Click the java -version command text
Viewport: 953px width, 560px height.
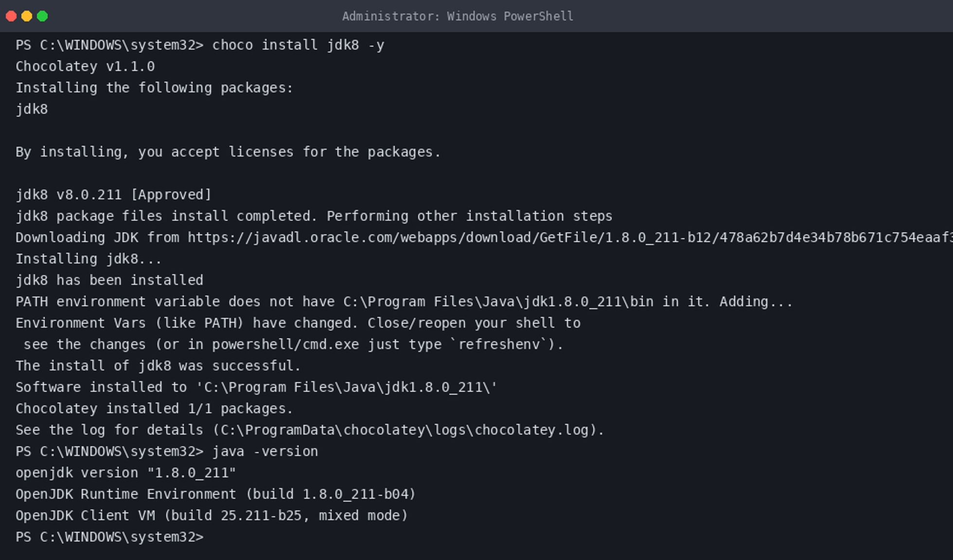click(265, 452)
